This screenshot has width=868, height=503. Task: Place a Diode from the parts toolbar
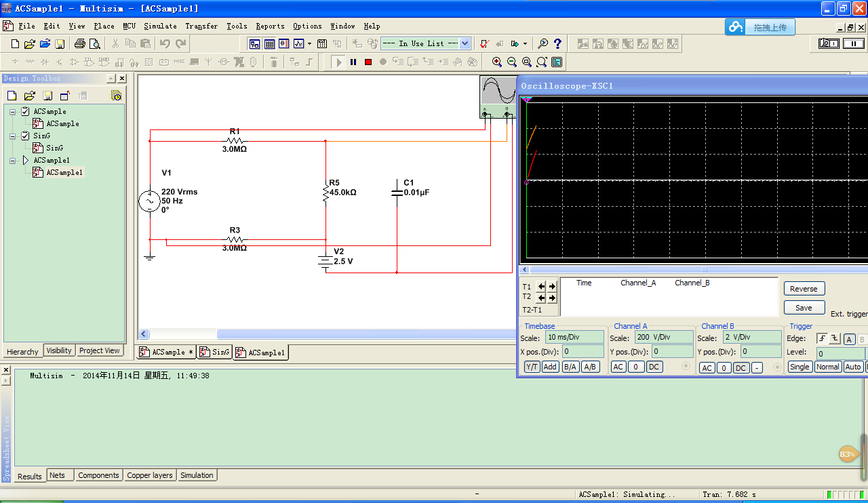45,62
